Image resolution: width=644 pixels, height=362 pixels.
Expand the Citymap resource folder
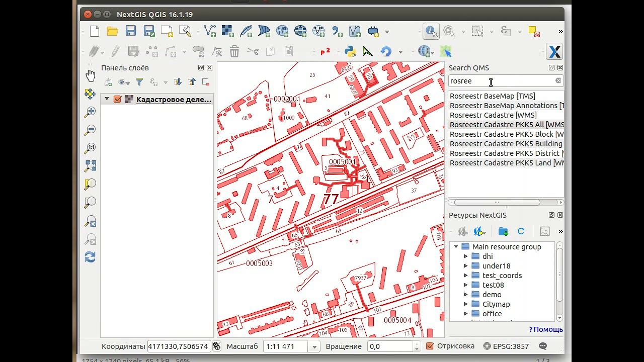pos(466,304)
